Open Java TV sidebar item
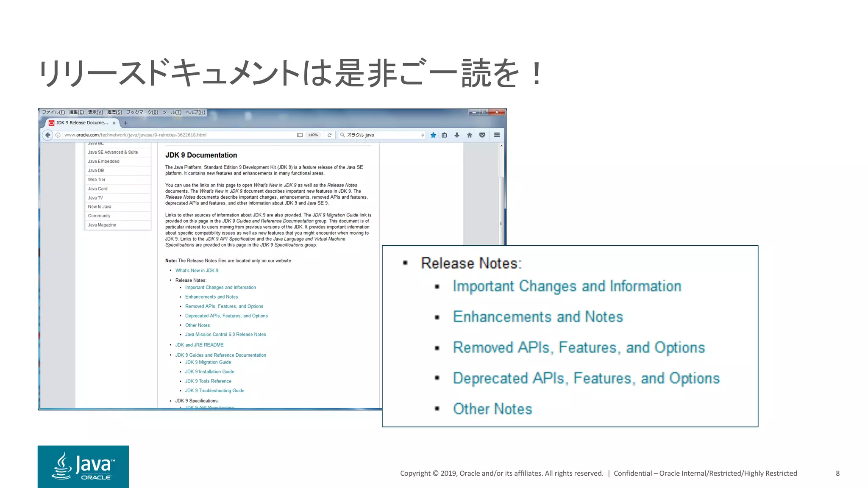Screen dimensions: 868x488 [x=118, y=198]
